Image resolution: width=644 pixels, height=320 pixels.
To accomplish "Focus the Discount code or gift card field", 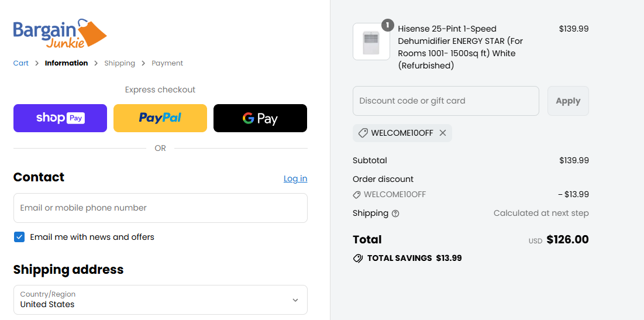I will tap(446, 101).
